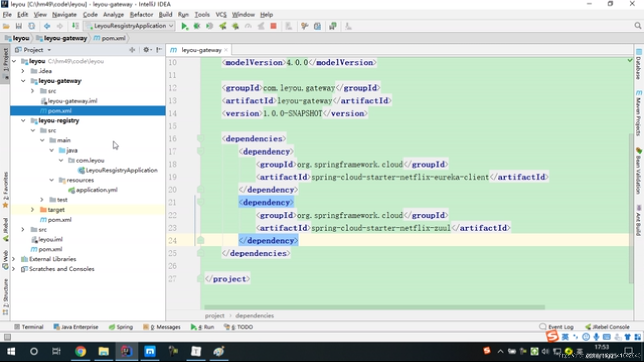Hide the Project tool window
This screenshot has width=644, height=362.
click(159, 50)
